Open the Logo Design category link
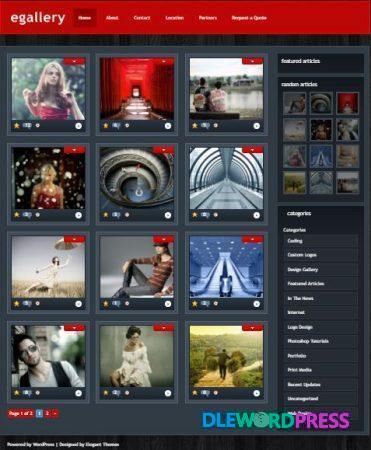 300,327
